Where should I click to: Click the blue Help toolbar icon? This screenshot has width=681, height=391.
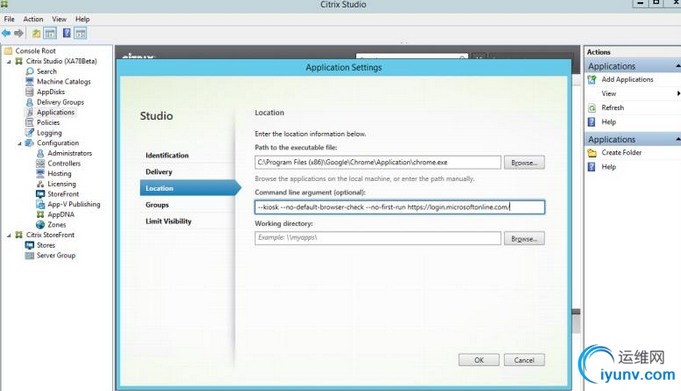[x=66, y=33]
